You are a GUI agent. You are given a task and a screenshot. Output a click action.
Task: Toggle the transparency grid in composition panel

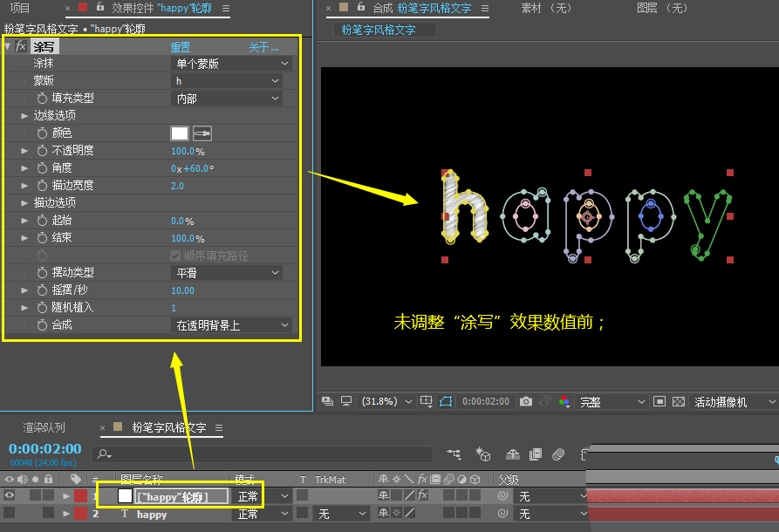679,401
